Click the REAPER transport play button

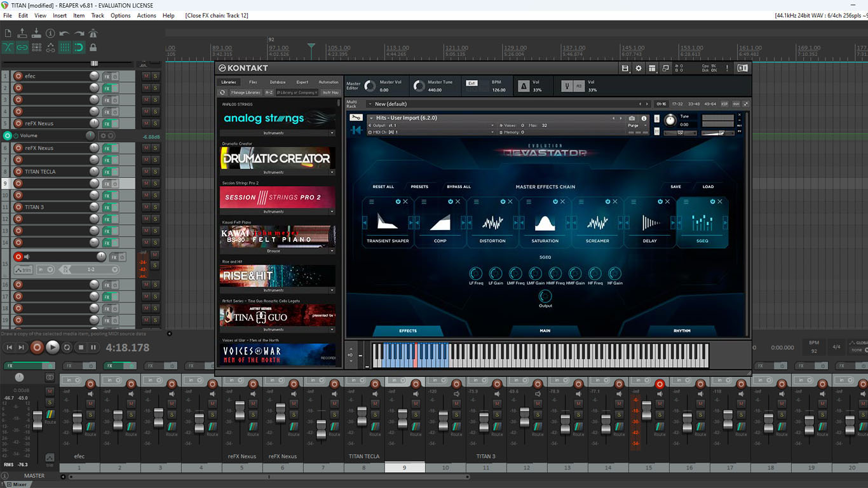pos(53,347)
